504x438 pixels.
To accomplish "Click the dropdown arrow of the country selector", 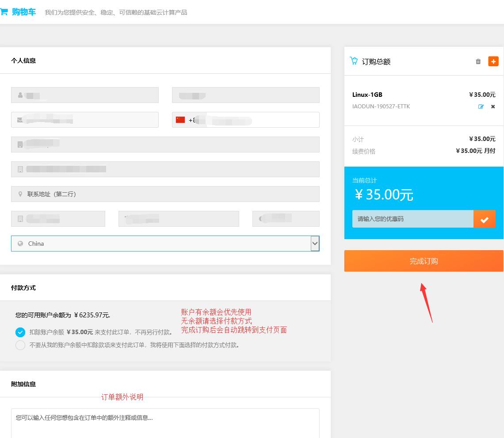I will 315,244.
